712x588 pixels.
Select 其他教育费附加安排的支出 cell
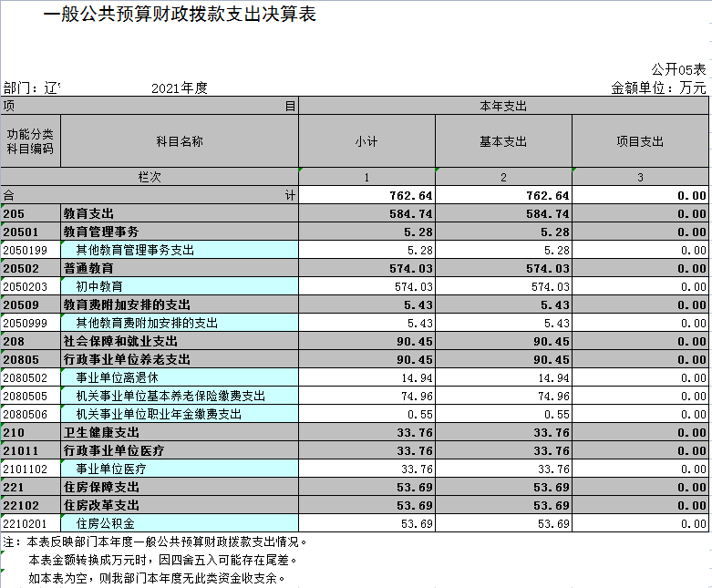[180, 323]
